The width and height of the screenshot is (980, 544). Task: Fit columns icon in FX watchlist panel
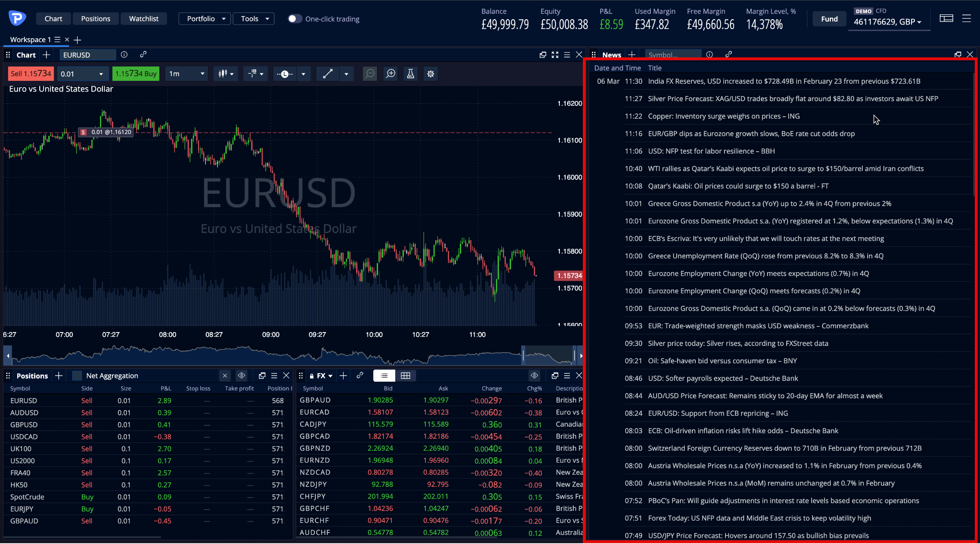point(535,376)
